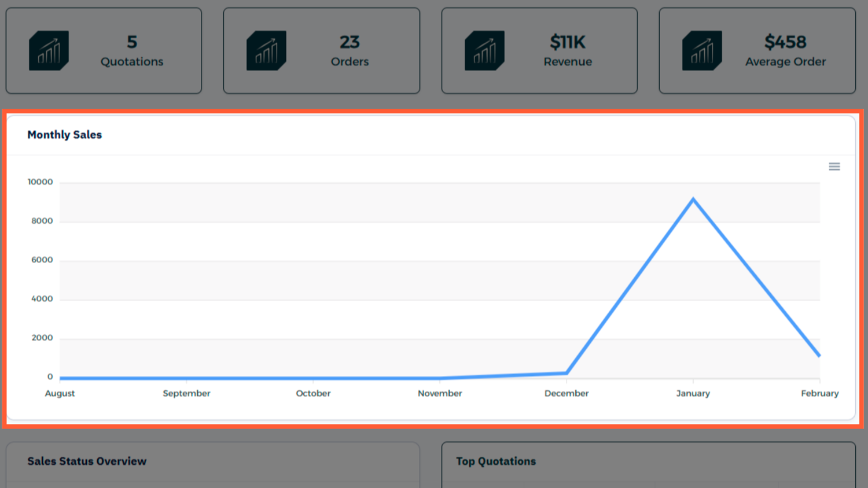Click the chart icon in Revenue card
868x488 pixels.
coord(484,51)
